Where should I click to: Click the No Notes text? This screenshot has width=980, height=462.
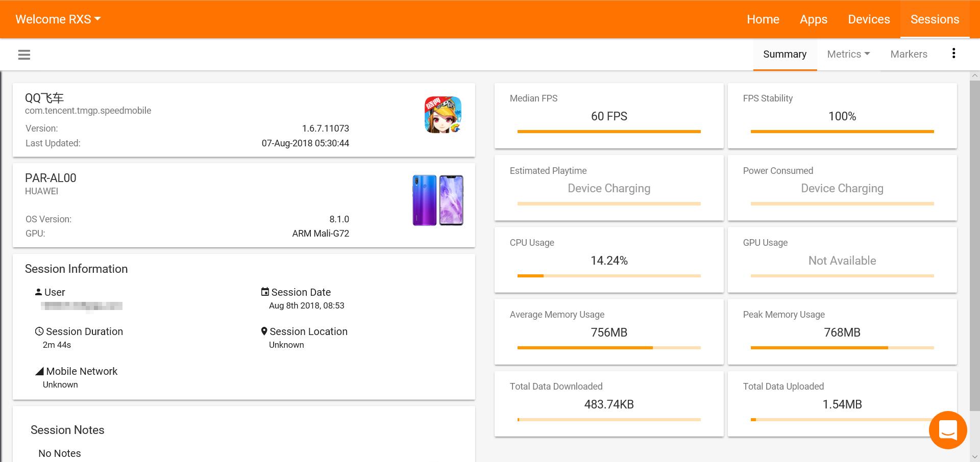pyautogui.click(x=60, y=453)
